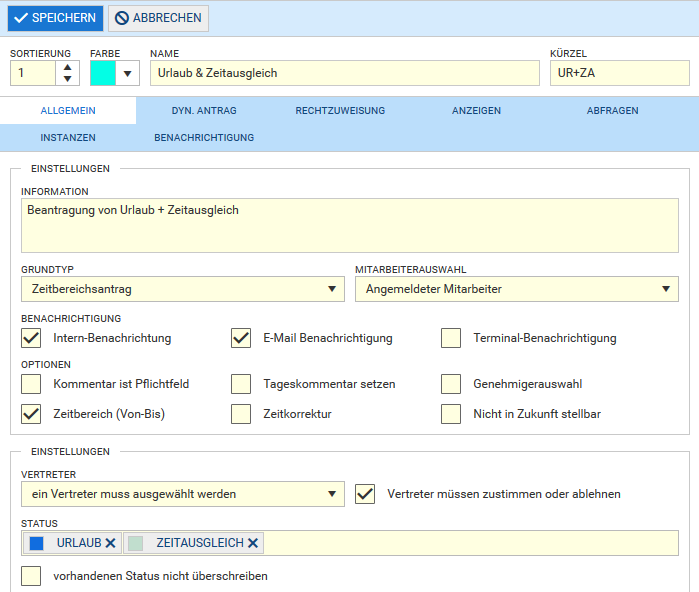Click empty area of Status tag field

[470, 543]
